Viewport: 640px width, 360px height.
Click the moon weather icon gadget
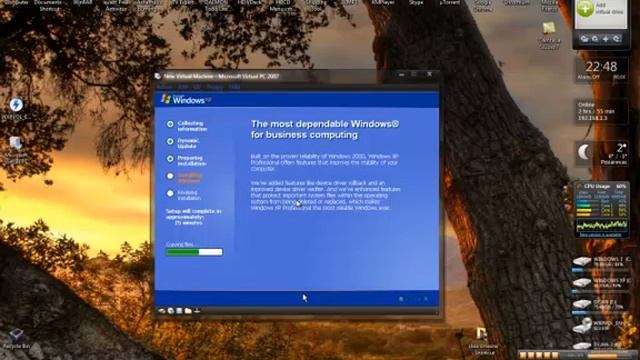tap(584, 152)
